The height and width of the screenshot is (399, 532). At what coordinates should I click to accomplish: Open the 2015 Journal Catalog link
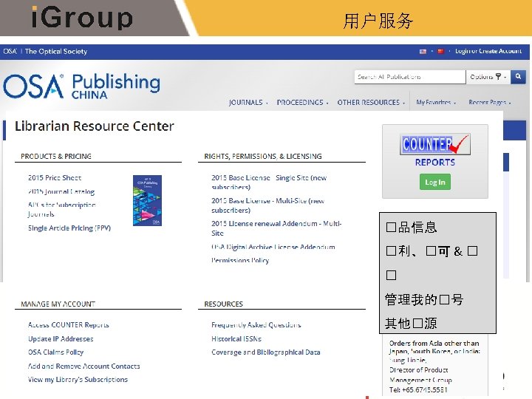61,191
